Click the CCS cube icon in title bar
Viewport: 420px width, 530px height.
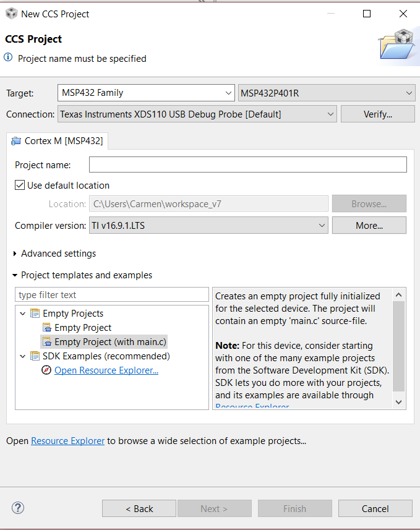(x=11, y=13)
